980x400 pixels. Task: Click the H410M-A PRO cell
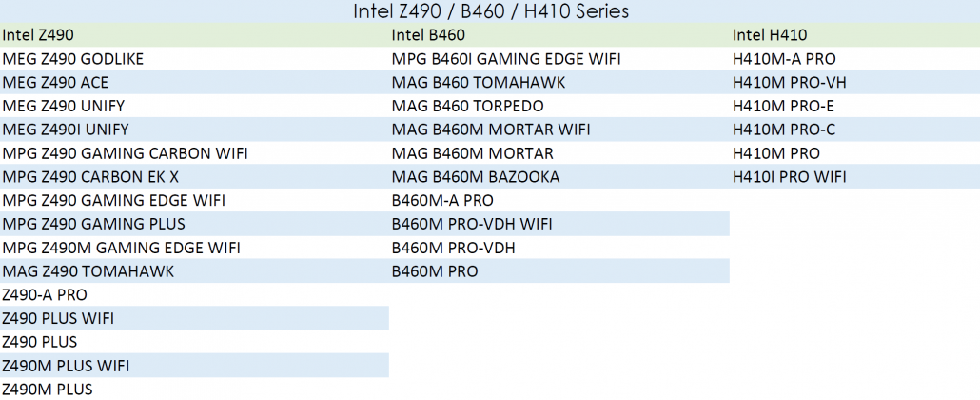(784, 59)
